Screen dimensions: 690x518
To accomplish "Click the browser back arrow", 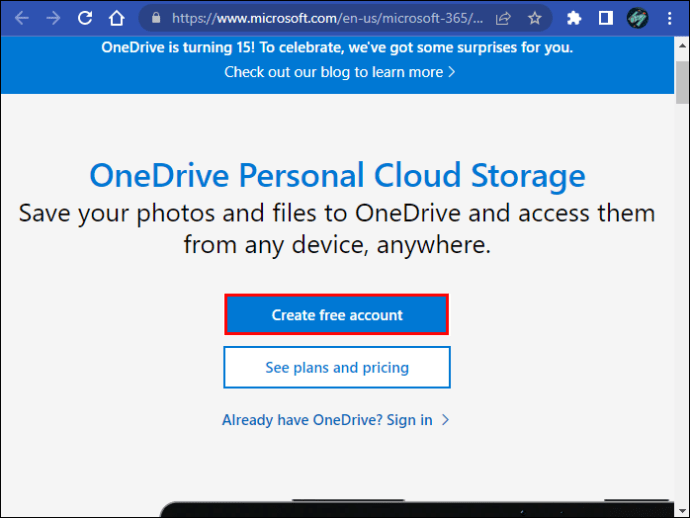I will (x=22, y=18).
